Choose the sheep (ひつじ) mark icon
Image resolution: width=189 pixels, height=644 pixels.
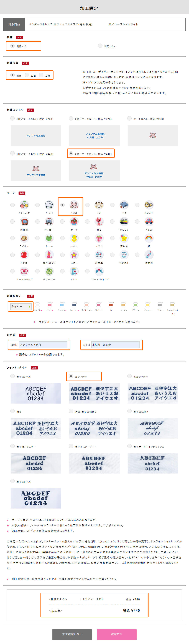tap(49, 205)
